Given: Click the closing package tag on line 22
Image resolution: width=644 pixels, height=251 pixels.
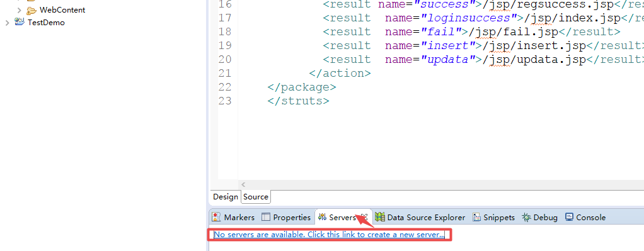Looking at the screenshot, I should coord(302,87).
